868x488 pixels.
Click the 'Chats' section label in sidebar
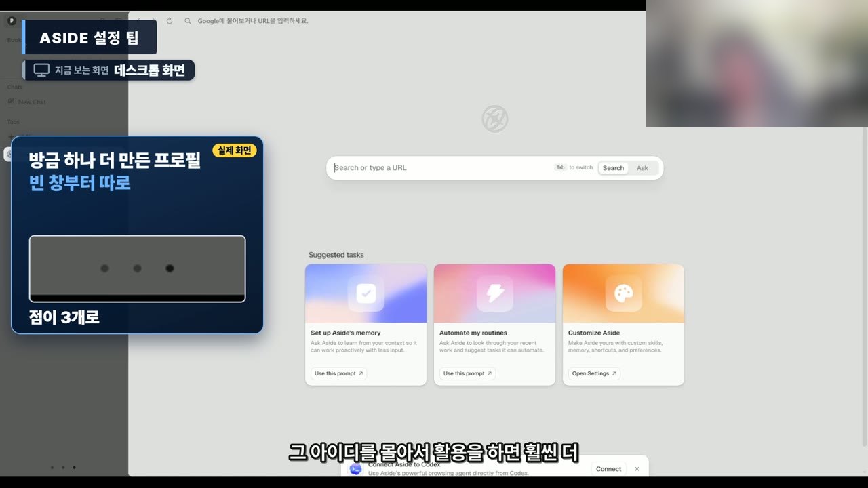(x=15, y=87)
